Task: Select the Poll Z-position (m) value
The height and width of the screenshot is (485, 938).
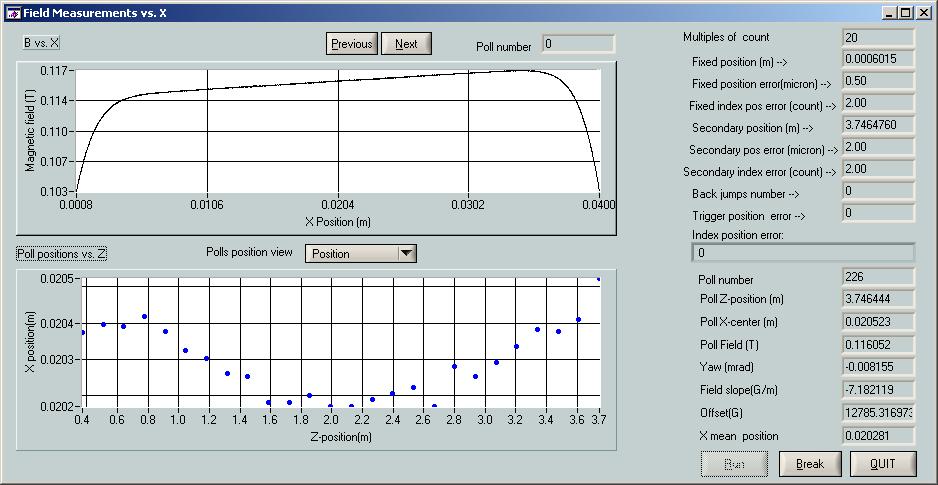Action: point(878,299)
